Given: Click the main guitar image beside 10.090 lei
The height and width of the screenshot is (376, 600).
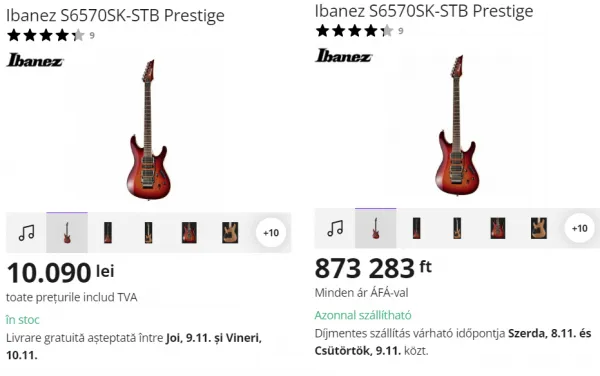Looking at the screenshot, I should 148,129.
